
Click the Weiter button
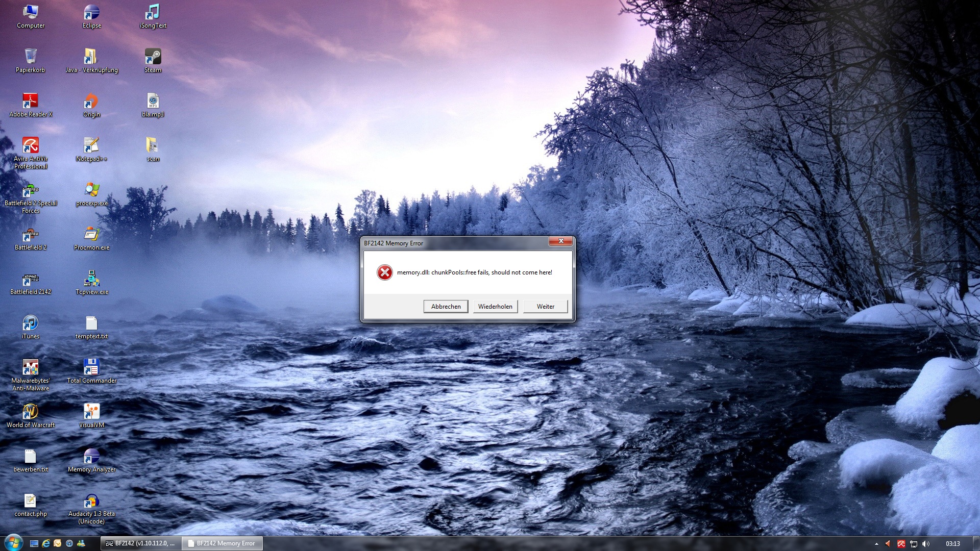545,307
